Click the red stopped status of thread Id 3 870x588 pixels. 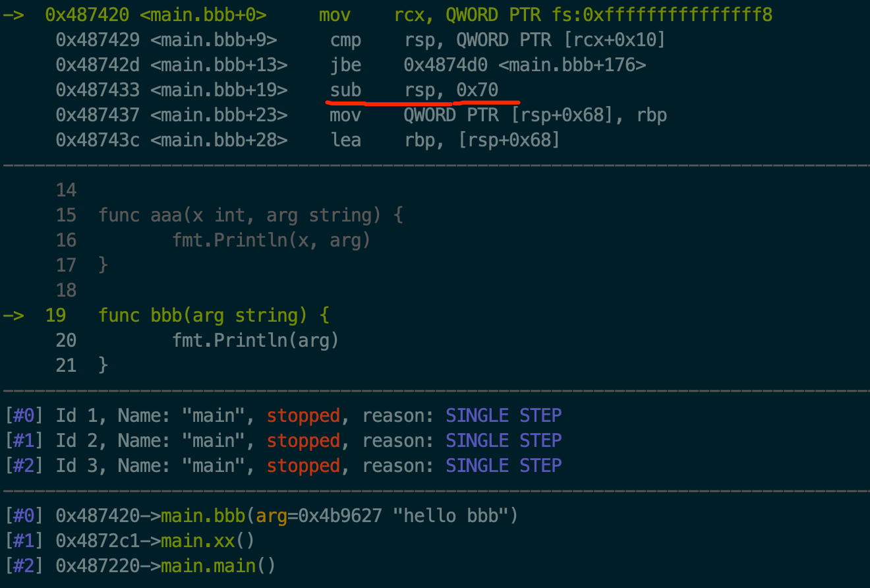(x=303, y=465)
